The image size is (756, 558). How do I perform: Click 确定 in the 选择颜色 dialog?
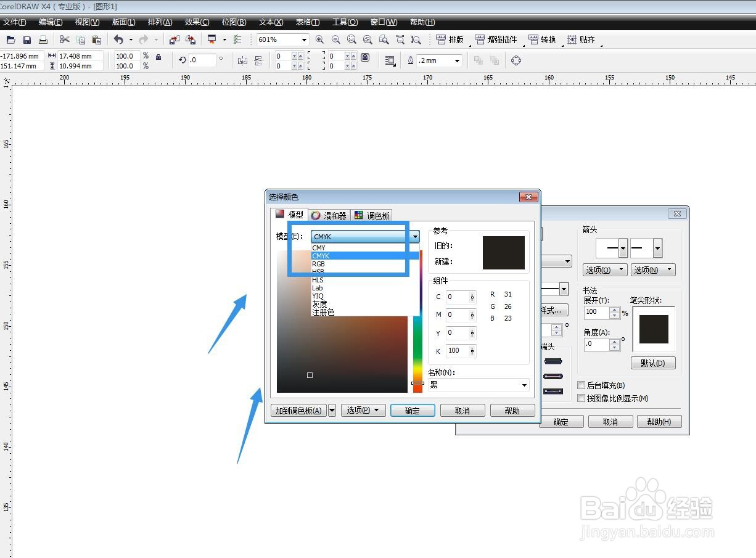(413, 411)
